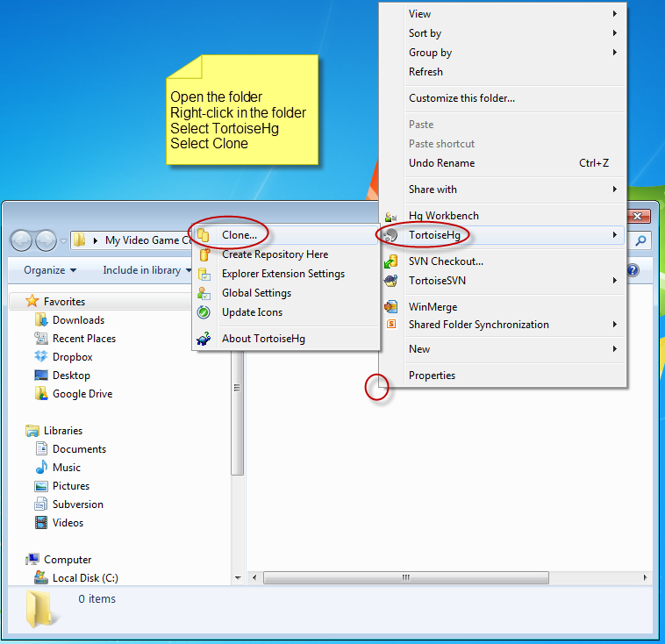Open the Organize dropdown
The image size is (665, 644).
click(50, 270)
